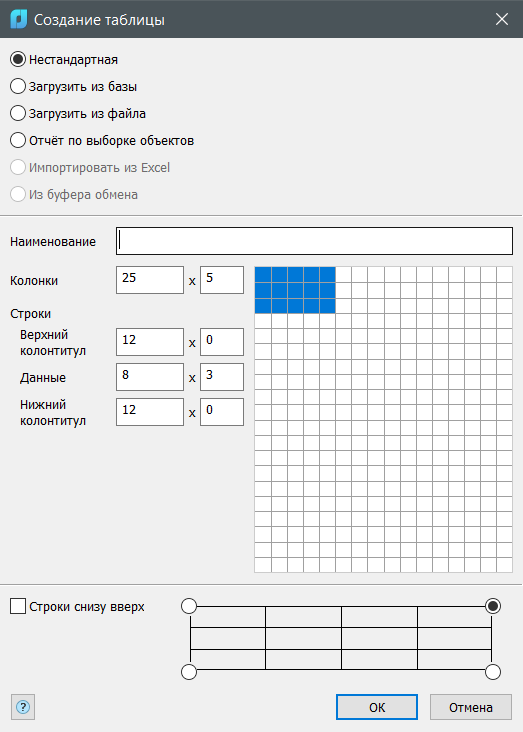Click the Наименование text field

(314, 241)
